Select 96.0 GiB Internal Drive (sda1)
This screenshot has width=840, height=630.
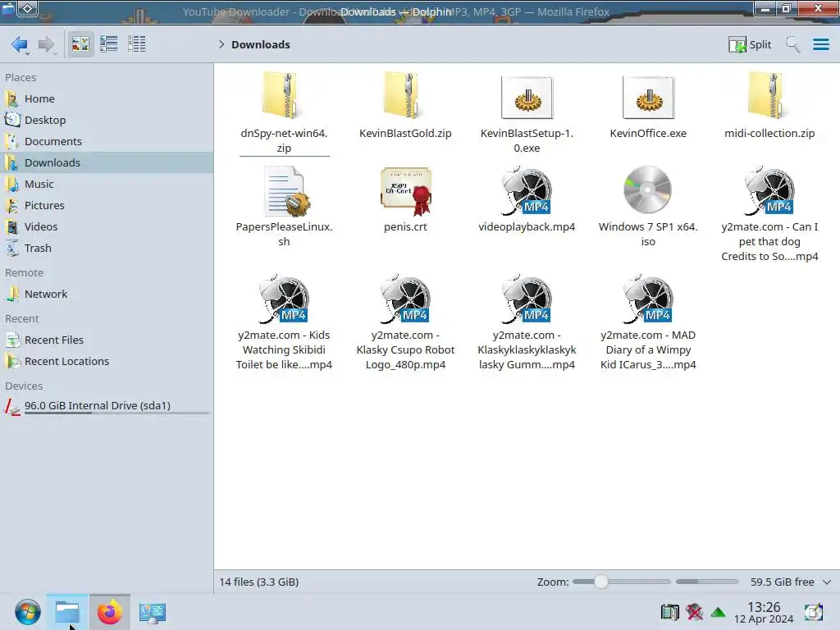click(x=107, y=406)
